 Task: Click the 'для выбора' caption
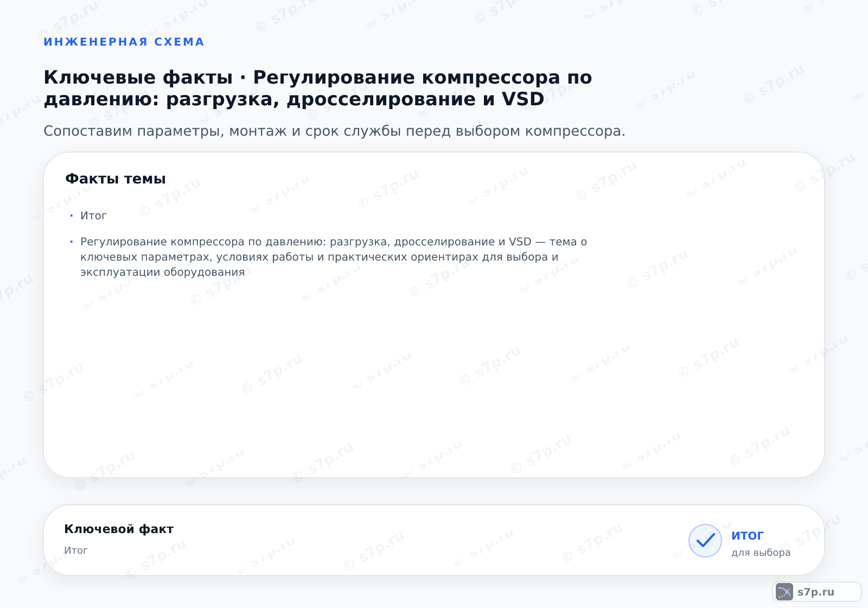pos(761,553)
